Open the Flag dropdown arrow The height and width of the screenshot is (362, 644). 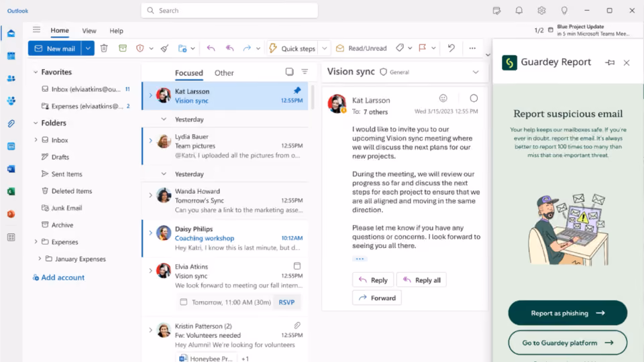click(433, 48)
